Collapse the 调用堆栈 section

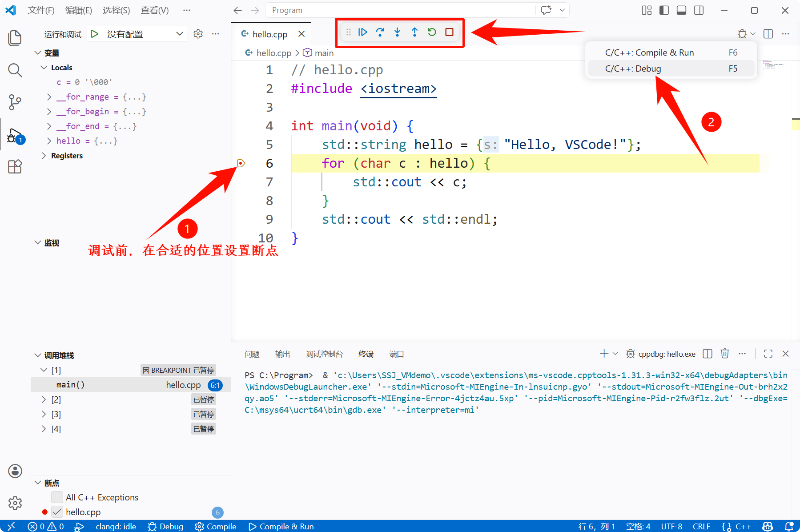click(38, 355)
